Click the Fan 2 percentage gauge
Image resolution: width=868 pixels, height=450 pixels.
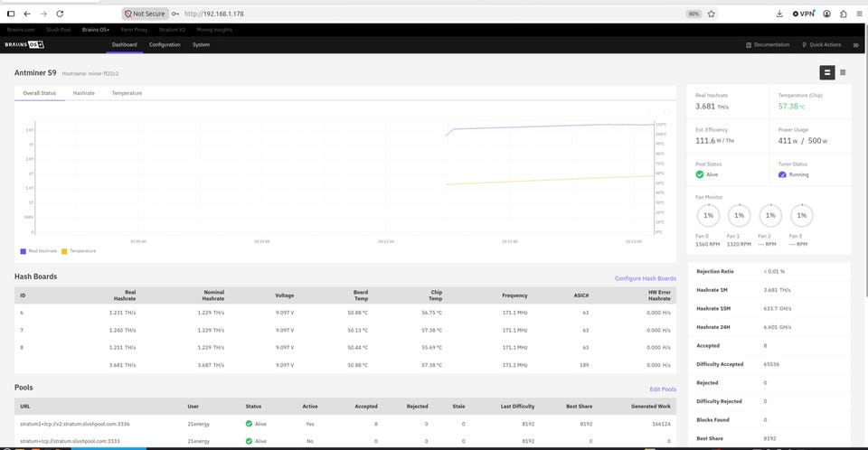pyautogui.click(x=770, y=215)
